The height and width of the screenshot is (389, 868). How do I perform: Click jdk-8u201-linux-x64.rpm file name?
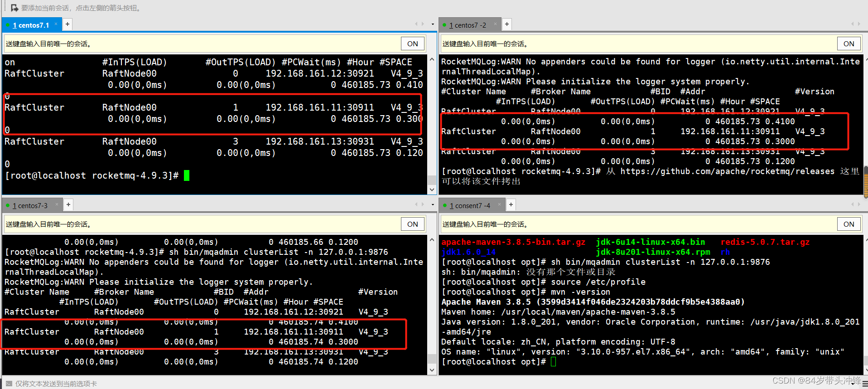[x=653, y=252]
